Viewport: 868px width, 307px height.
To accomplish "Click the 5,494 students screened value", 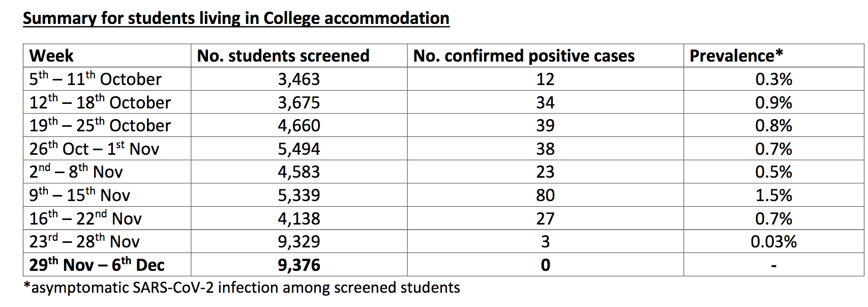I will coord(299,149).
